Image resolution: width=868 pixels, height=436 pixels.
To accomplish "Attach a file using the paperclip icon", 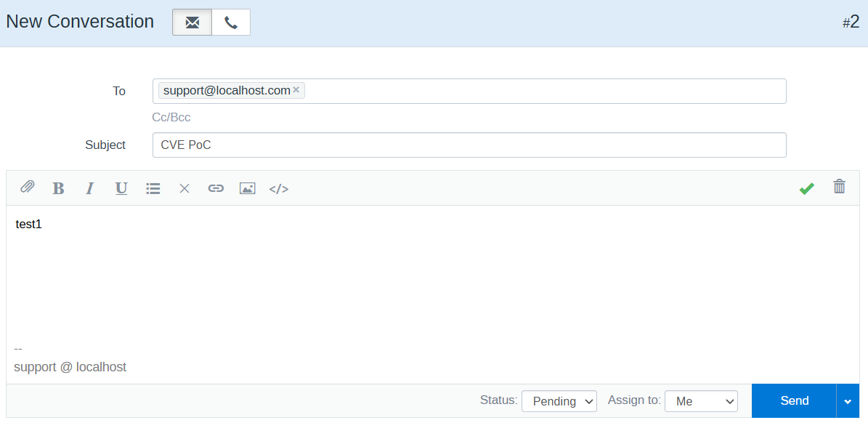I will 28,187.
